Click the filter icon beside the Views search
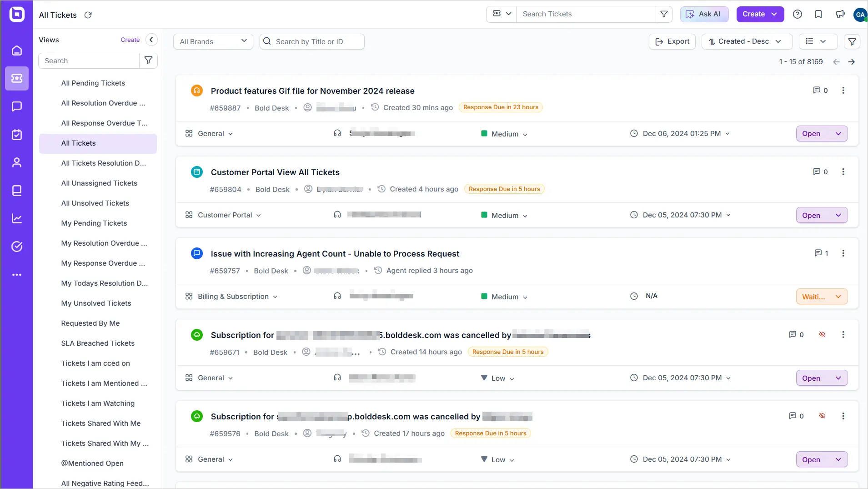Viewport: 868px width, 489px height. pos(148,60)
